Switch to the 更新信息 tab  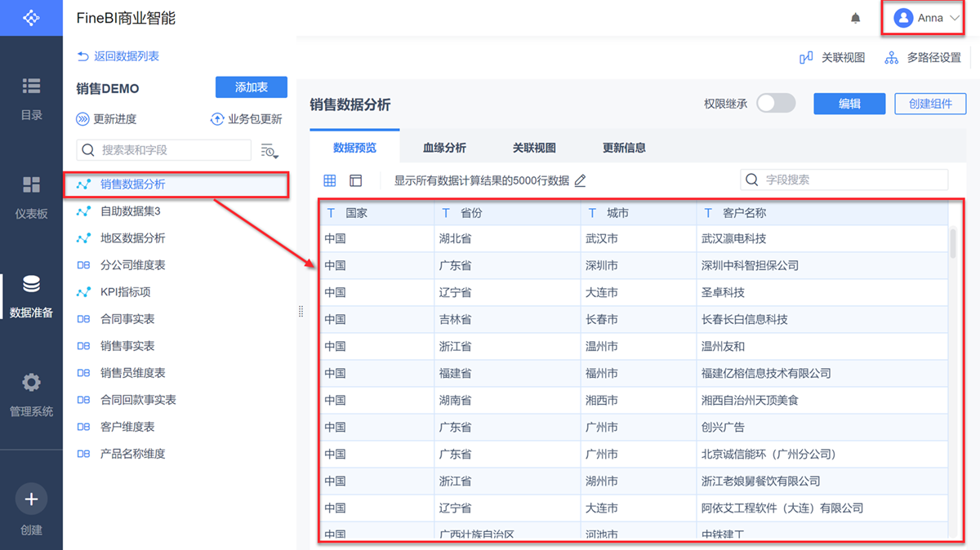click(624, 148)
